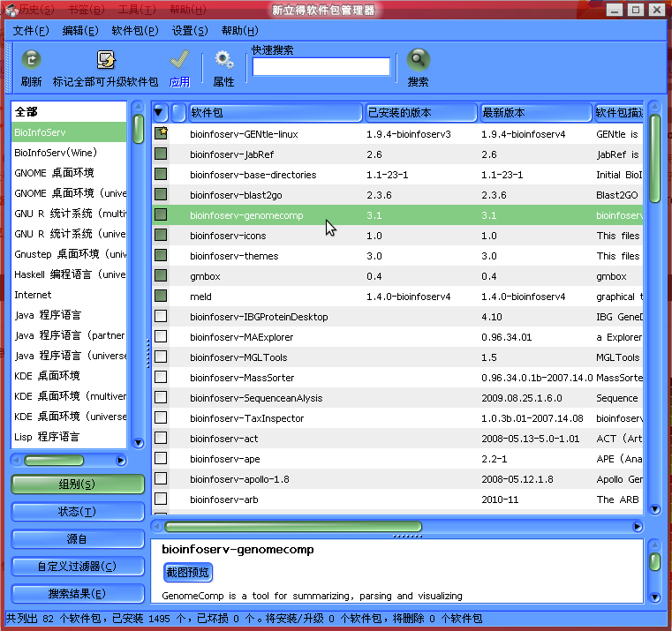Click into the 快速搜索 input field
672x631 pixels.
tap(321, 66)
